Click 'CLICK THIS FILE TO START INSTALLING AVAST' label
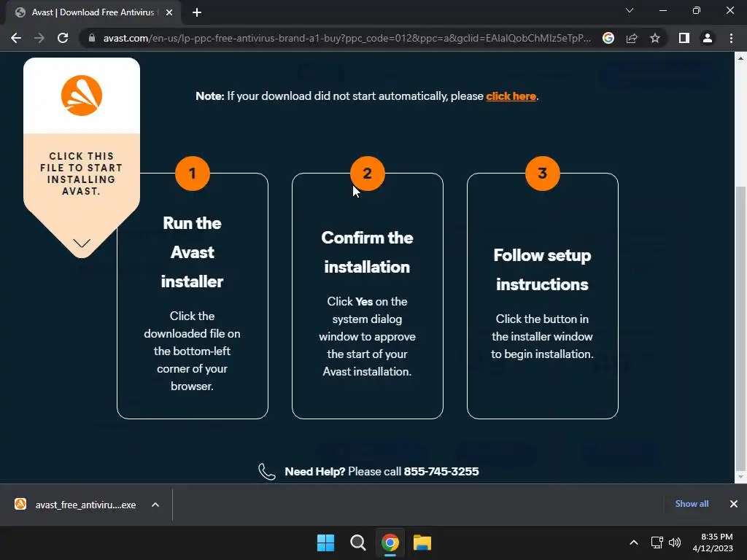 [81, 174]
